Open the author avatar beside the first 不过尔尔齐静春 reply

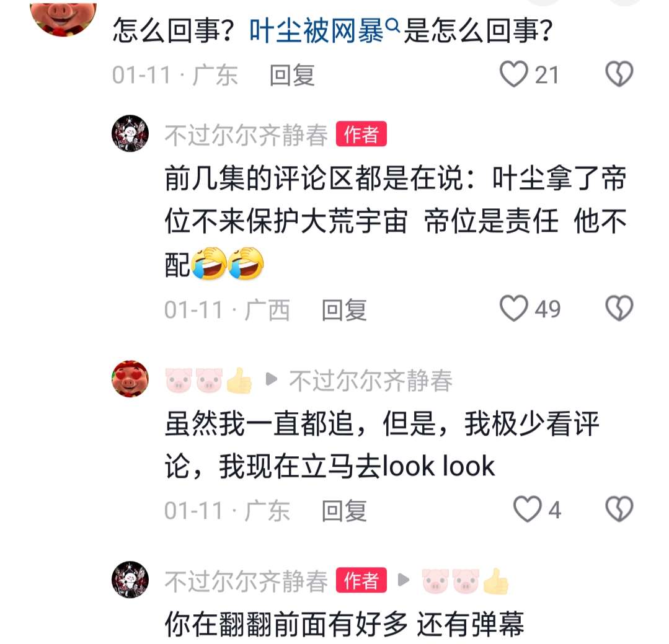tap(130, 133)
